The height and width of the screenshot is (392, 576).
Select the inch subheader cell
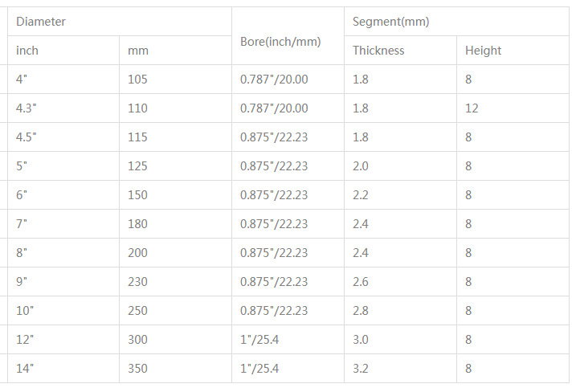27,51
